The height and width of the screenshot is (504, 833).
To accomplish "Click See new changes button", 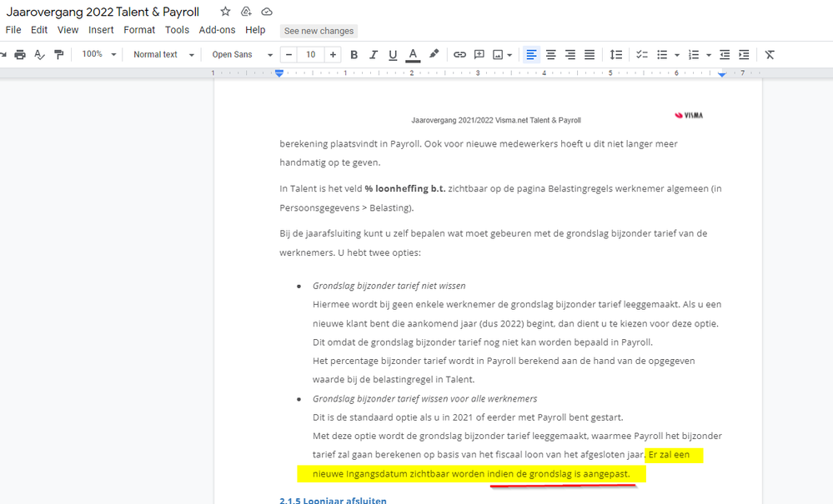I will coord(319,31).
